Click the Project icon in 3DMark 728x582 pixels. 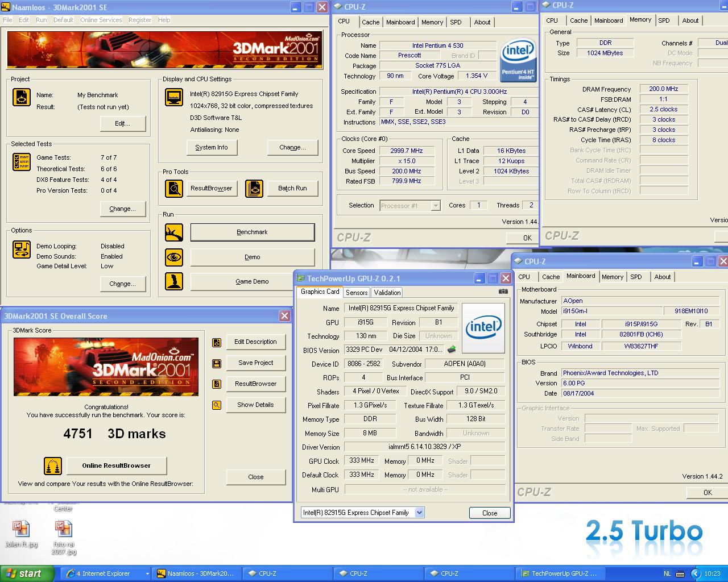tap(22, 97)
